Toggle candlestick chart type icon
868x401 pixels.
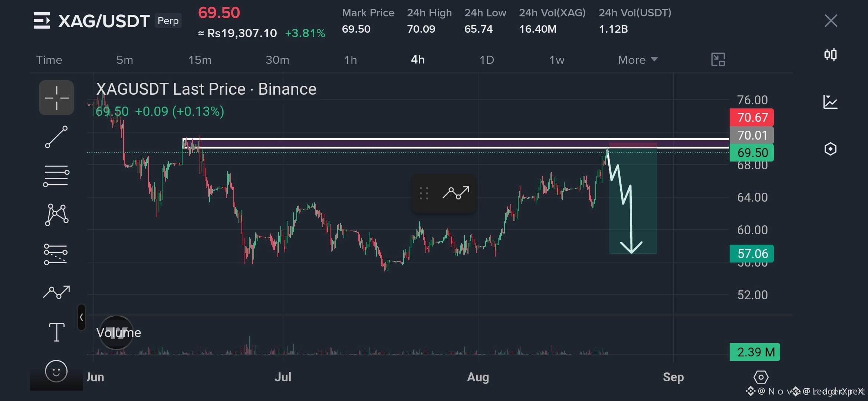click(830, 55)
